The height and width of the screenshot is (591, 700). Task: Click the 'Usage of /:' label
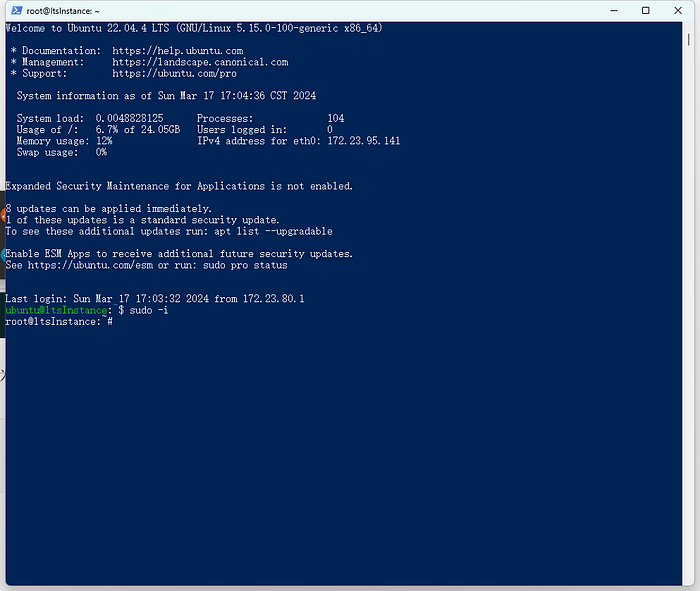[47, 129]
